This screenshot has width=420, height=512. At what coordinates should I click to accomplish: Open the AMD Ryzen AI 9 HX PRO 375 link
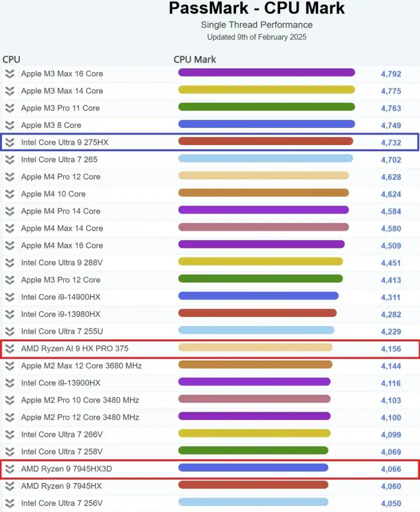(75, 348)
